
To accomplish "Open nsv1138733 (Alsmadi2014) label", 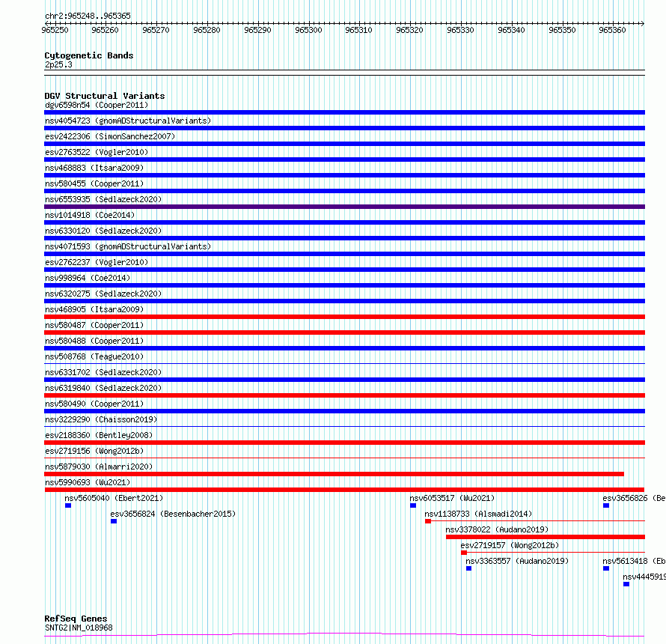I will [x=478, y=514].
